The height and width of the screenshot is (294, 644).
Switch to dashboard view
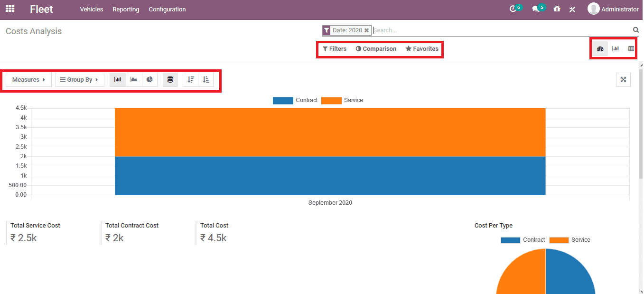point(600,48)
